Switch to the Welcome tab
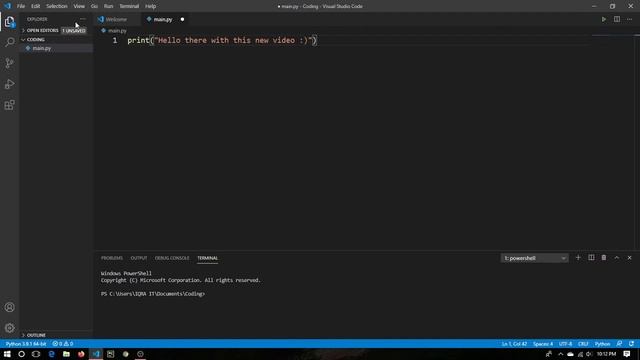Viewport: 640px width, 360px height. (x=116, y=19)
